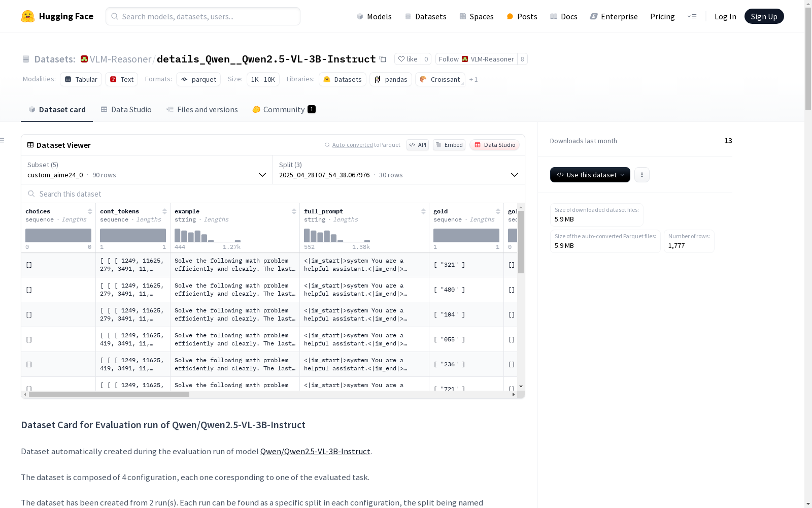Click the full_prompt column length histogram
Screen dimensions: 812x508
(337, 235)
